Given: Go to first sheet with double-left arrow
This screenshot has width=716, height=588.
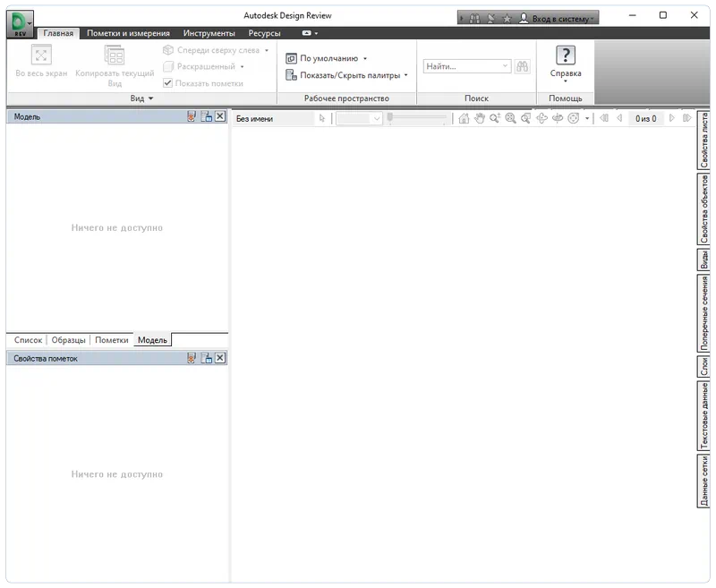Looking at the screenshot, I should click(603, 118).
